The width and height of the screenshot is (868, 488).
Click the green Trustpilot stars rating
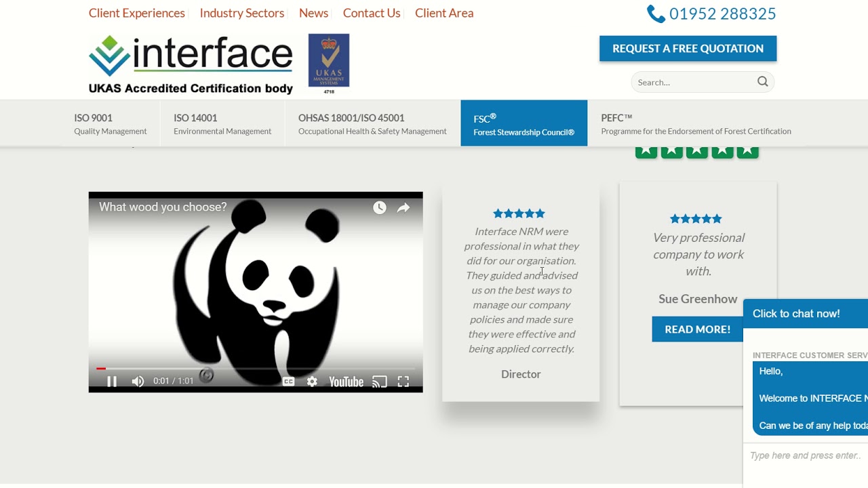coord(697,152)
